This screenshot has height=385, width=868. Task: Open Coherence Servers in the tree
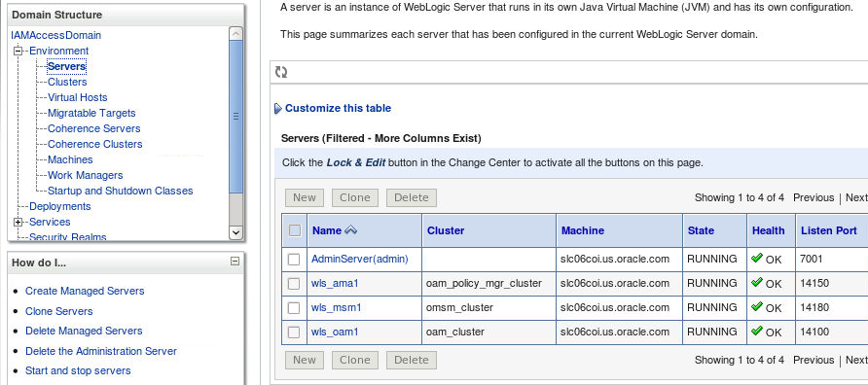tap(94, 128)
